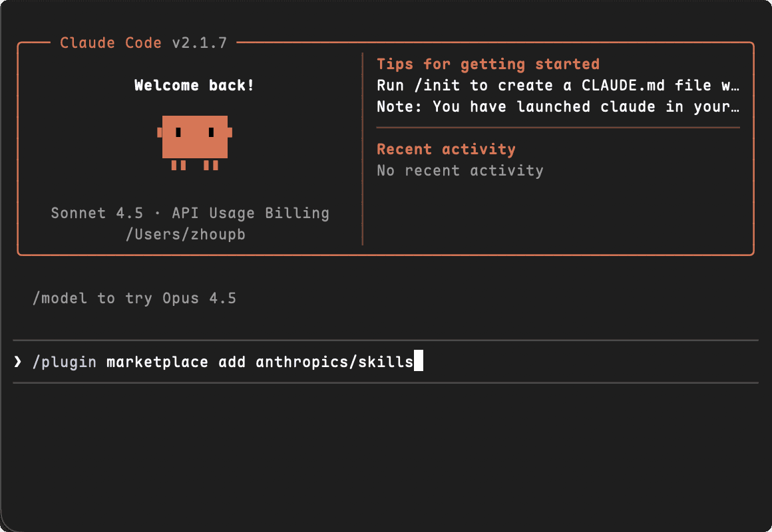Click the /Users/zhoupb directory path

click(186, 234)
